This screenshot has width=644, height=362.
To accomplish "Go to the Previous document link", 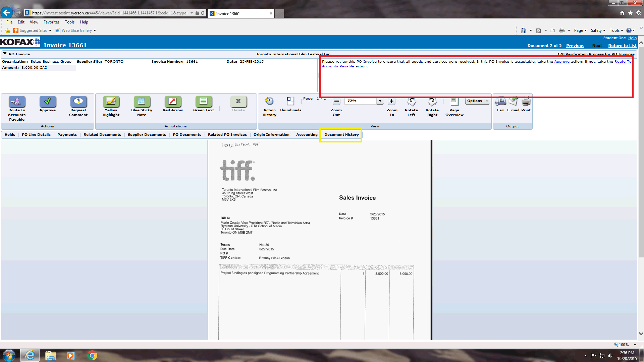I will pos(575,46).
